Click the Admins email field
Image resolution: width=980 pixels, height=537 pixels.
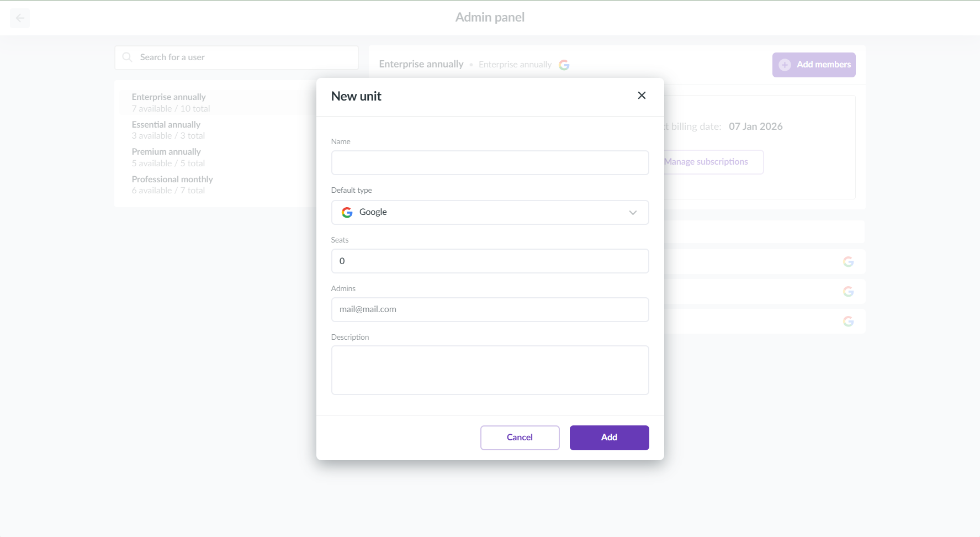click(489, 309)
